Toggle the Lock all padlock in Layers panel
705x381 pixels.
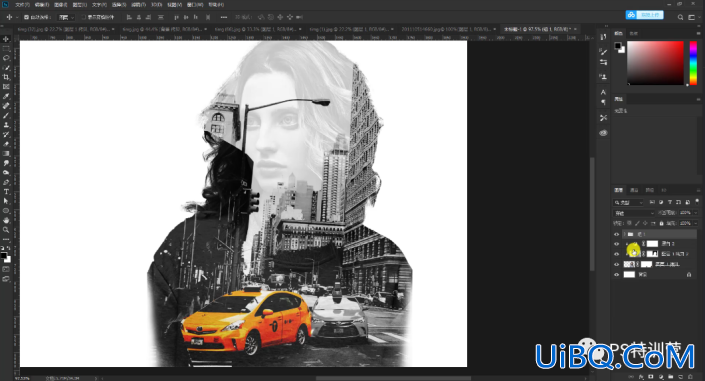pyautogui.click(x=661, y=223)
